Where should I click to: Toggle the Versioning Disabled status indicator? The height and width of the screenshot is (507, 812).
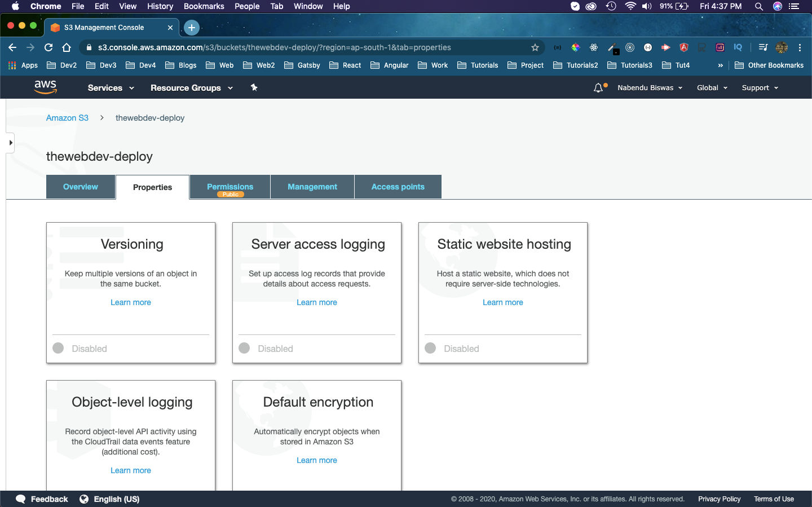click(x=58, y=348)
